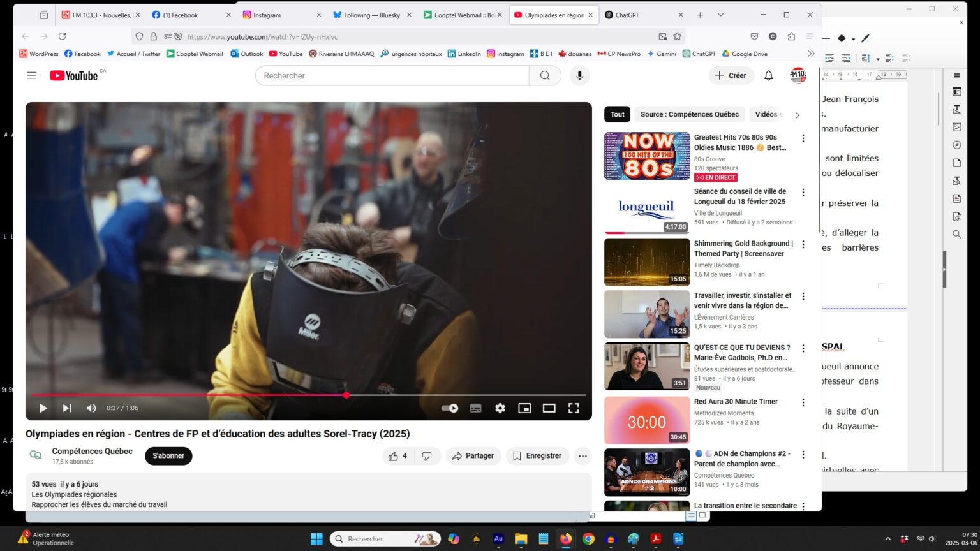Viewport: 980px width, 551px height.
Task: Select 'Source : Compétences Québec' filter chip
Action: click(690, 114)
